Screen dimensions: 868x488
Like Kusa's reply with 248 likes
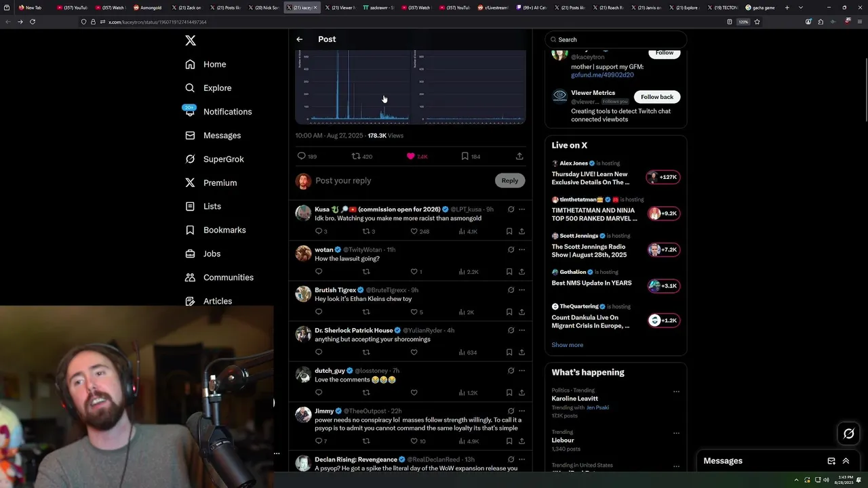(414, 232)
